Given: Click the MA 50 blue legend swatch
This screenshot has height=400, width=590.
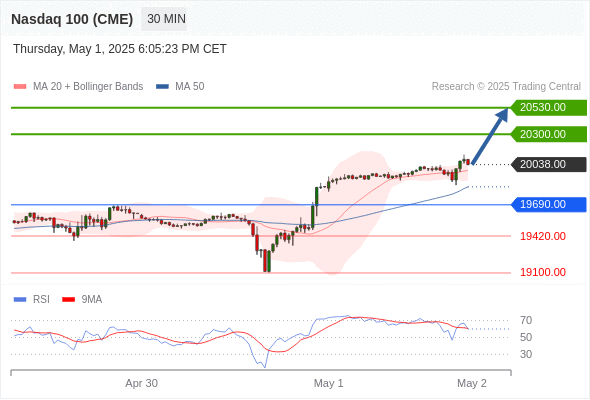Looking at the screenshot, I should click(x=162, y=87).
